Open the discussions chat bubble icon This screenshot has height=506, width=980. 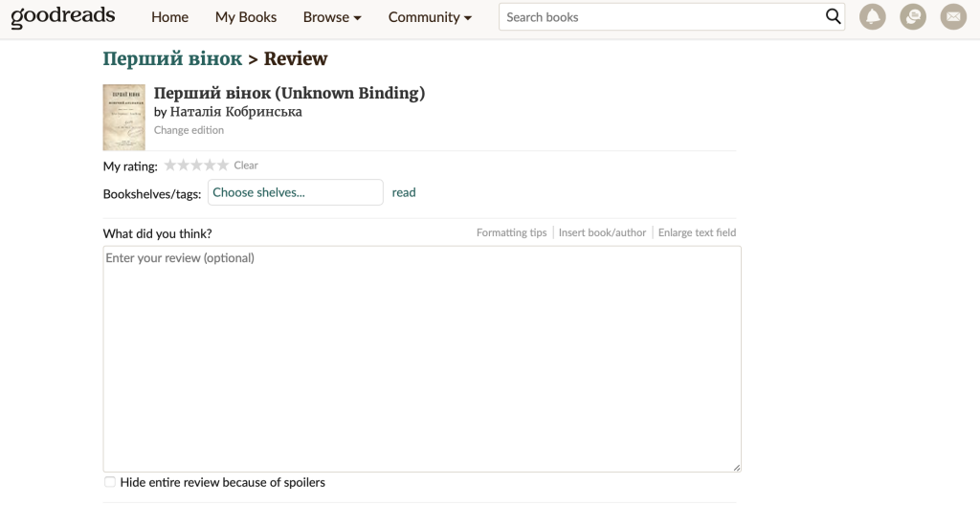tap(912, 17)
